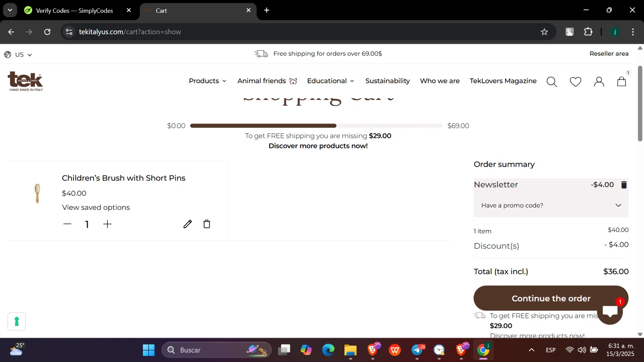Open the Sustainability page
Viewport: 644px width, 362px height.
(388, 81)
